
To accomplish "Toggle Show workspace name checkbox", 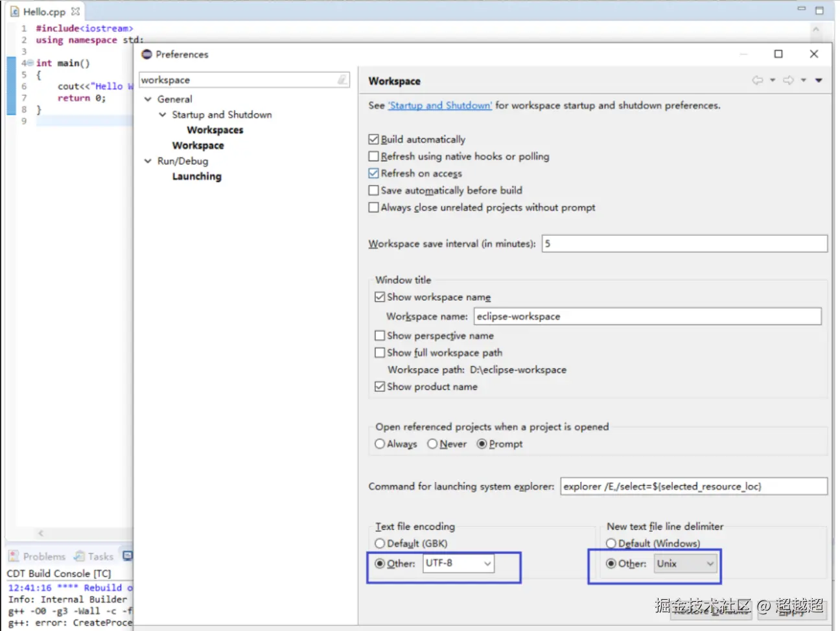I will point(380,297).
